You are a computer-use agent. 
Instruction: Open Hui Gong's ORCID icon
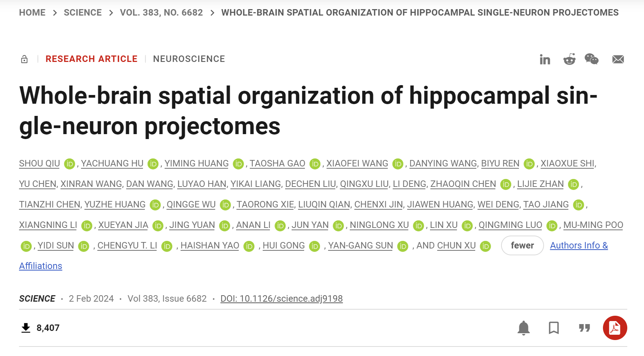(314, 246)
